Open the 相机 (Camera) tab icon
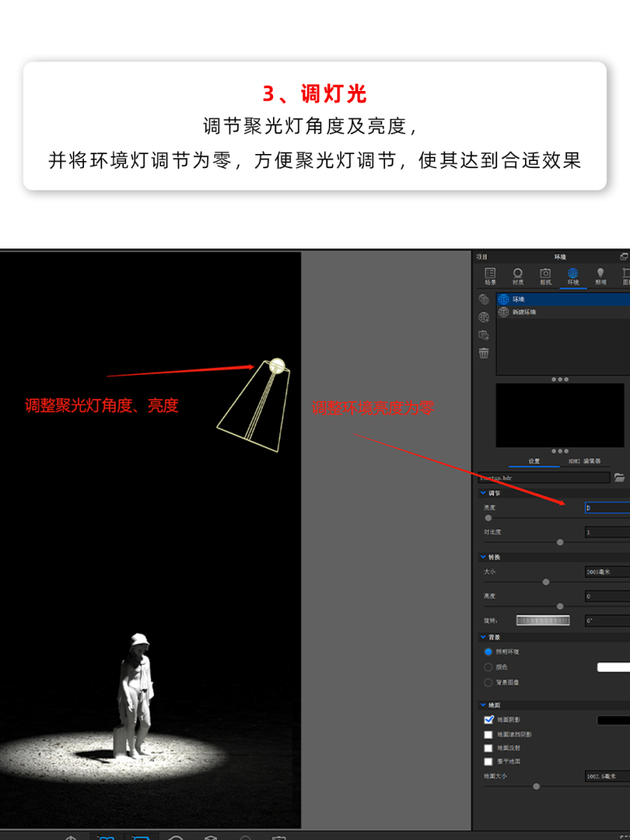Image resolution: width=630 pixels, height=840 pixels. (545, 275)
